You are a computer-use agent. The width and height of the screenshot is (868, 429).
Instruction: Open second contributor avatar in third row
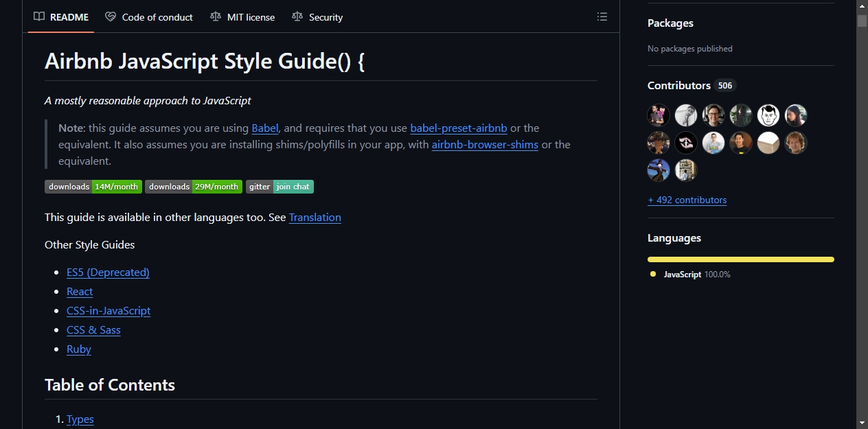[x=686, y=170]
